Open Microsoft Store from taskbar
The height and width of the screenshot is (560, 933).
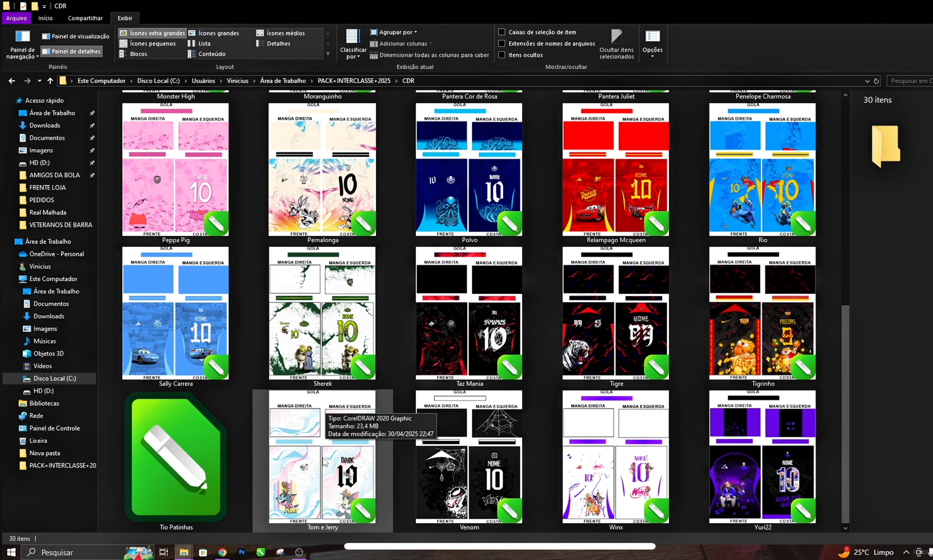click(203, 552)
